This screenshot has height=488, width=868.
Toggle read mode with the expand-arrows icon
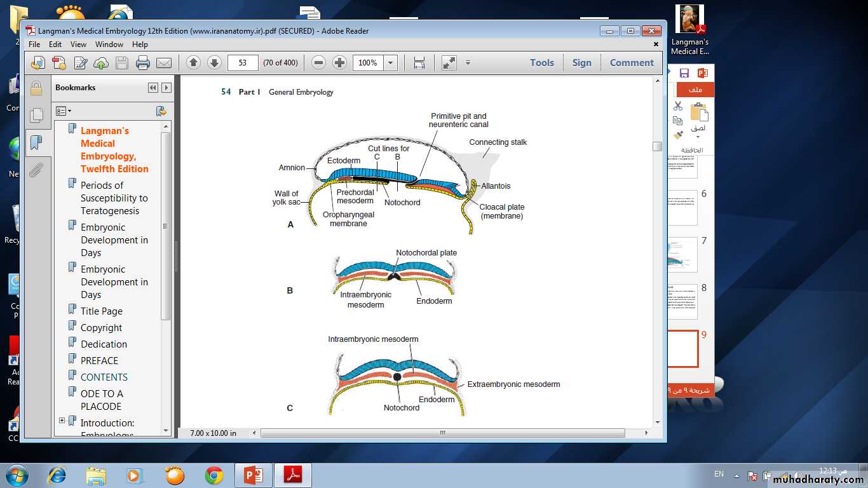click(x=449, y=62)
